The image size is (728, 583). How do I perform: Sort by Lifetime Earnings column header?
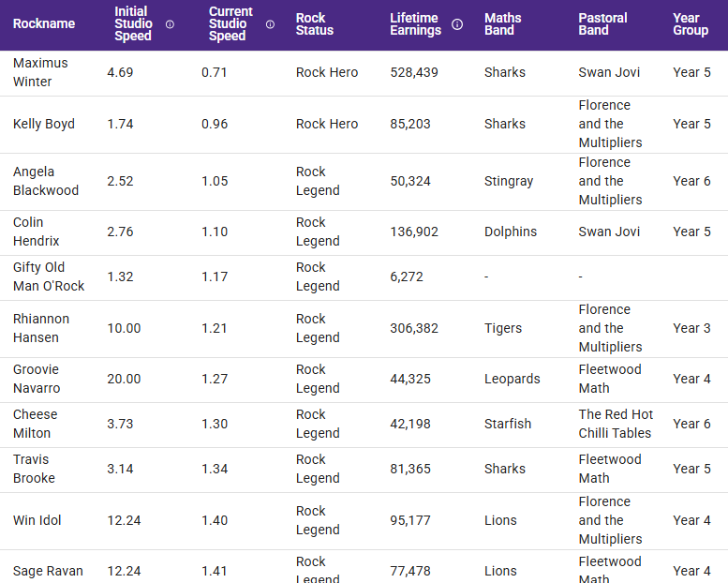[x=415, y=24]
